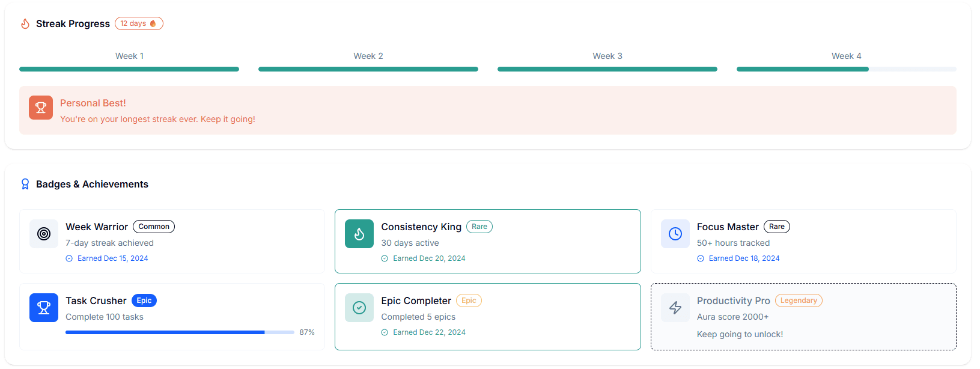Click the Personal Best! banner heading
The height and width of the screenshot is (369, 980).
[93, 103]
